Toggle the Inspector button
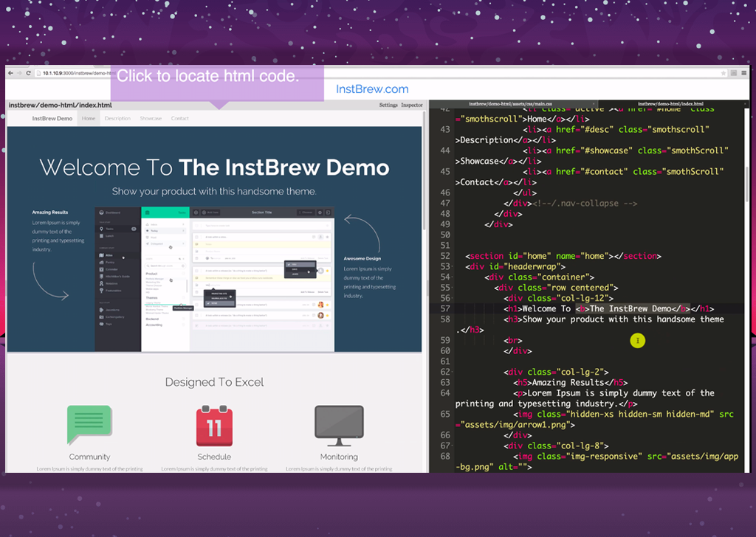 pyautogui.click(x=412, y=105)
